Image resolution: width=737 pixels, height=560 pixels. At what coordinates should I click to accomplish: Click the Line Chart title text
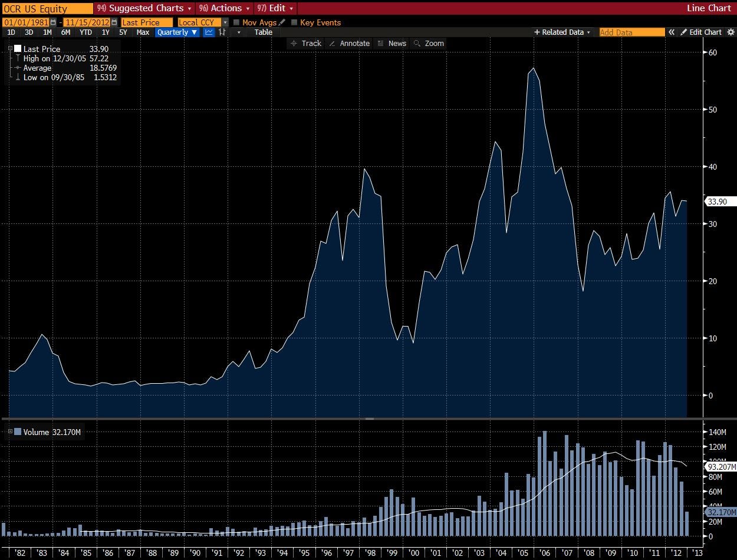pos(709,8)
